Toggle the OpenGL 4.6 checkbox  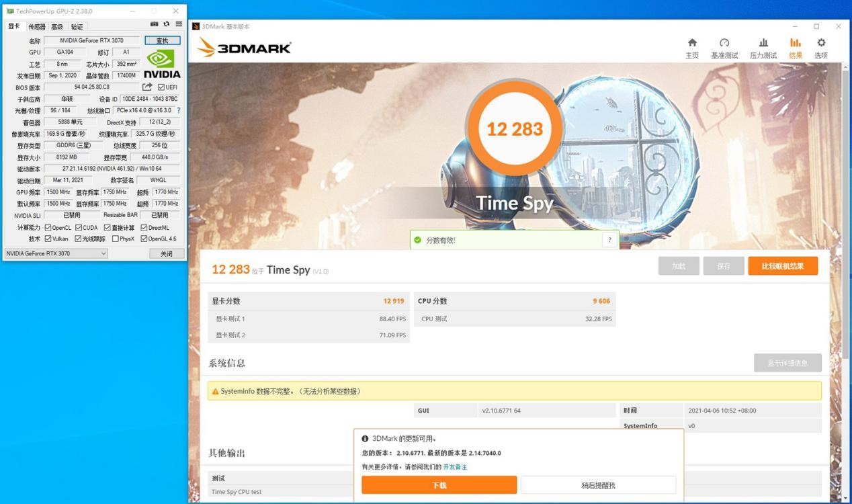(144, 239)
